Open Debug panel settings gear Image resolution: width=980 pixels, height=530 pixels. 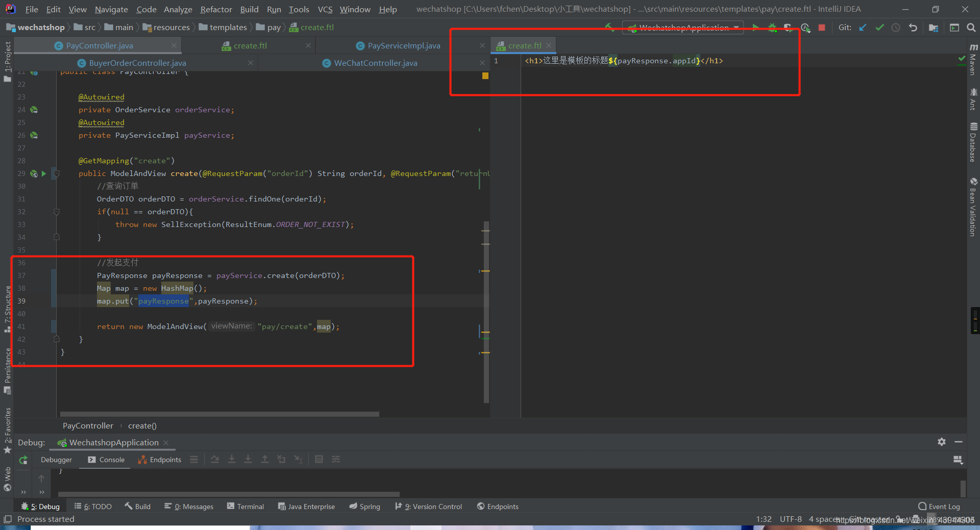coord(942,442)
